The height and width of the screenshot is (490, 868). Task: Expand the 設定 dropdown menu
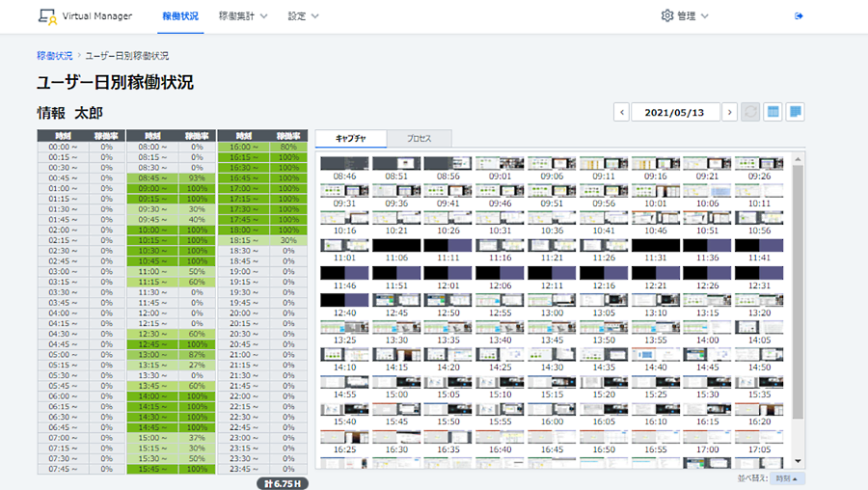click(303, 16)
